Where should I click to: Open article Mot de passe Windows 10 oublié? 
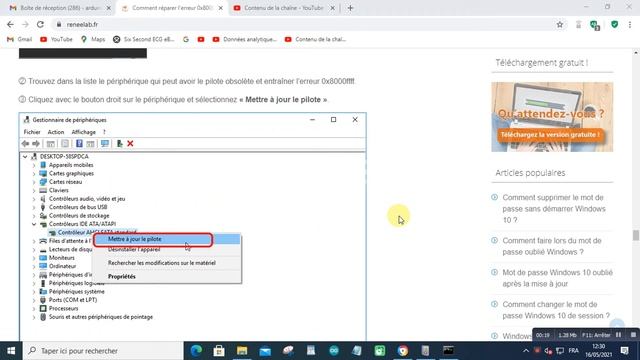coord(557,278)
